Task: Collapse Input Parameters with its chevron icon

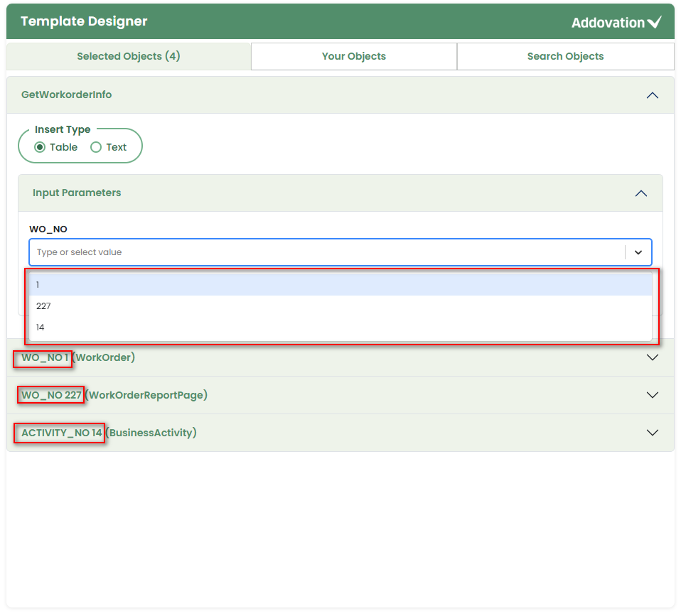Action: click(640, 193)
